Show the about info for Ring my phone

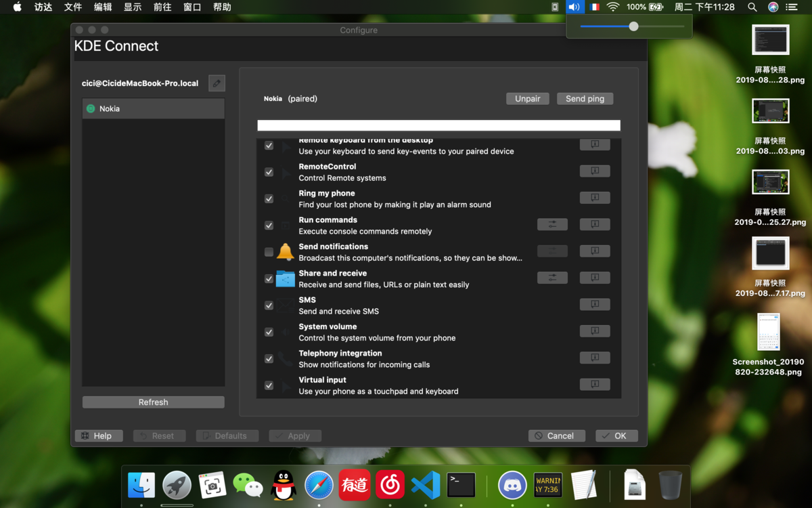point(595,198)
